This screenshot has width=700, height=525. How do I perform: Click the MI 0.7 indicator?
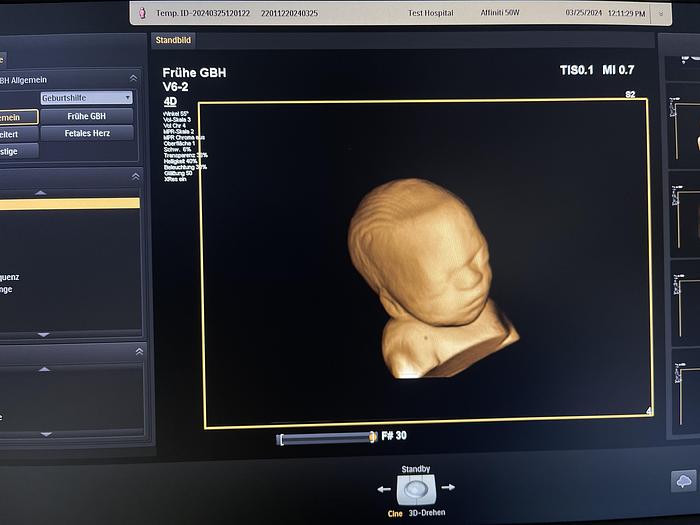[x=618, y=70]
